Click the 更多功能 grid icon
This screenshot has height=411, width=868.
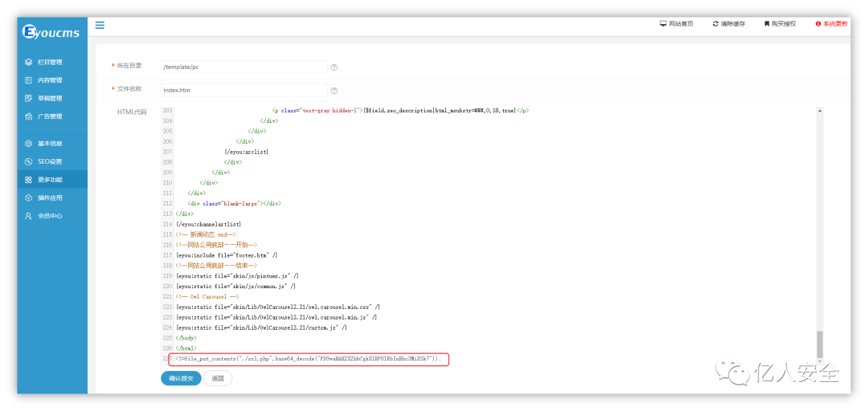28,180
